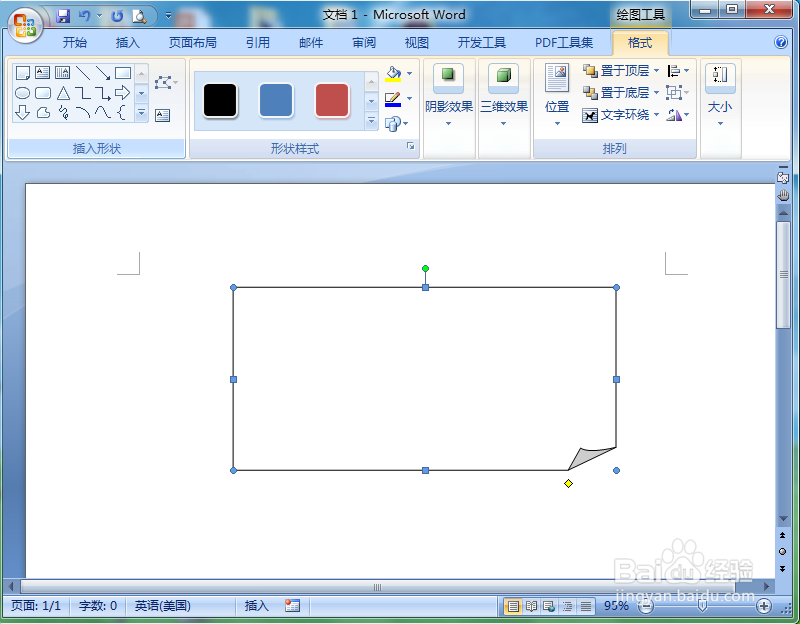Image resolution: width=800 pixels, height=624 pixels.
Task: Switch to Full Screen Reading view
Action: pyautogui.click(x=531, y=606)
